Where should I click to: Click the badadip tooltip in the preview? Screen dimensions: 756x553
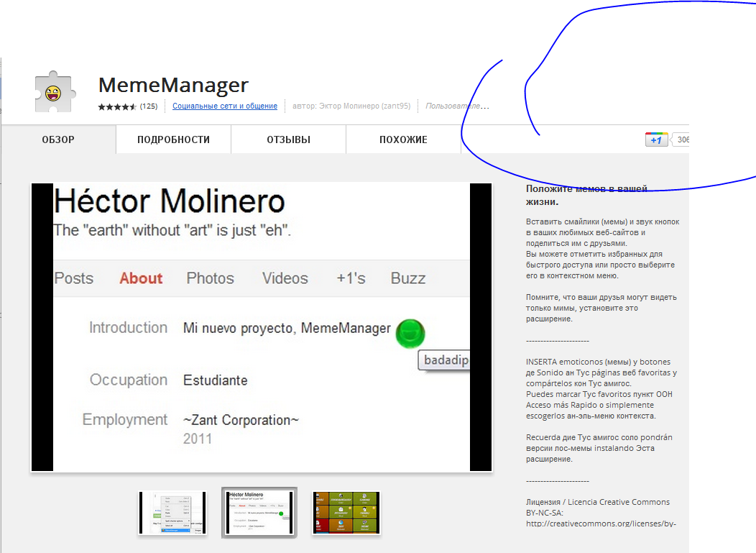pos(445,360)
